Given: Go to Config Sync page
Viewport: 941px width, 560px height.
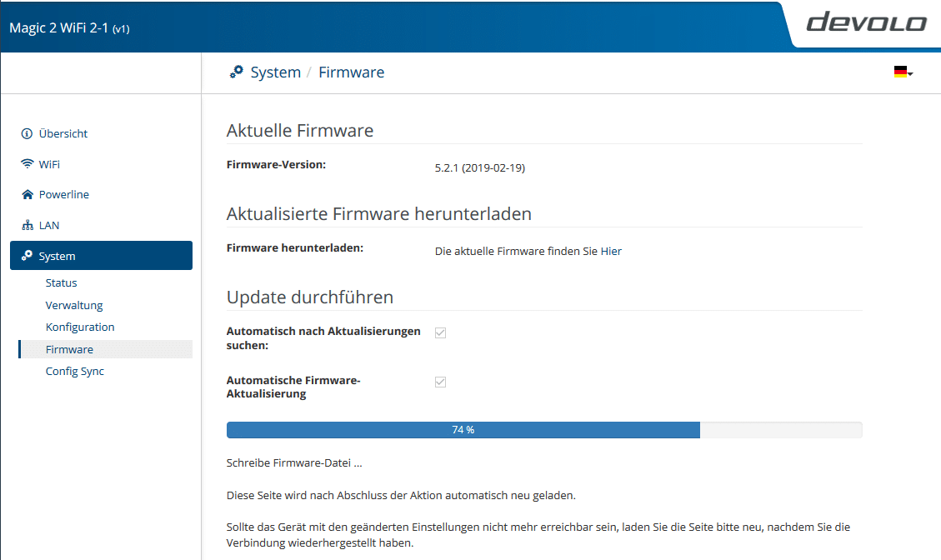Looking at the screenshot, I should 75,372.
